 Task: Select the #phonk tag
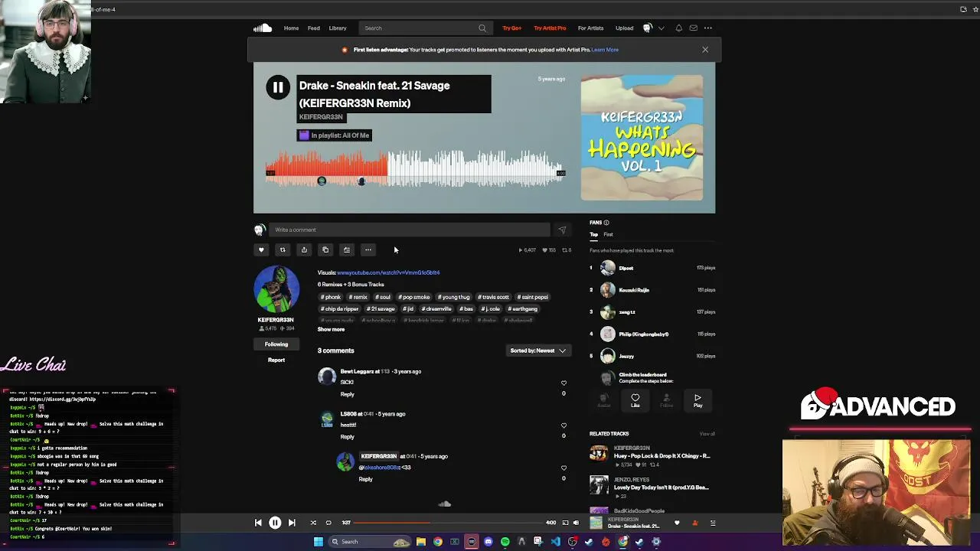click(331, 297)
